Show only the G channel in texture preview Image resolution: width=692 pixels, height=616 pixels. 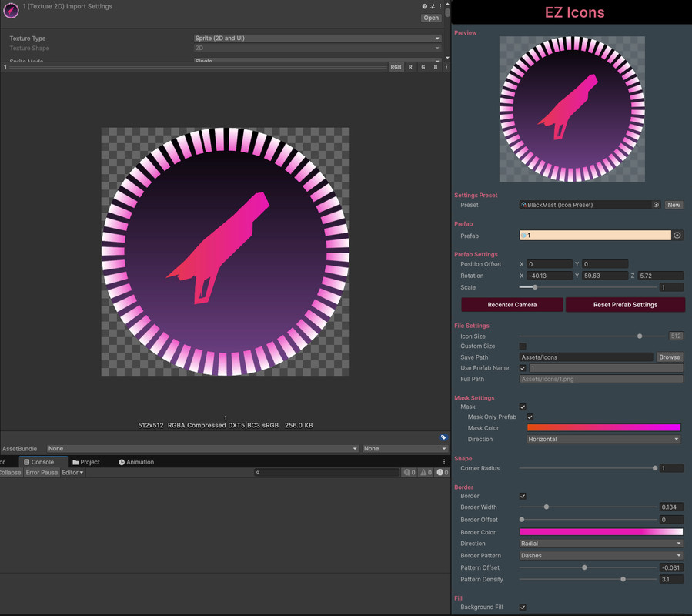point(423,67)
